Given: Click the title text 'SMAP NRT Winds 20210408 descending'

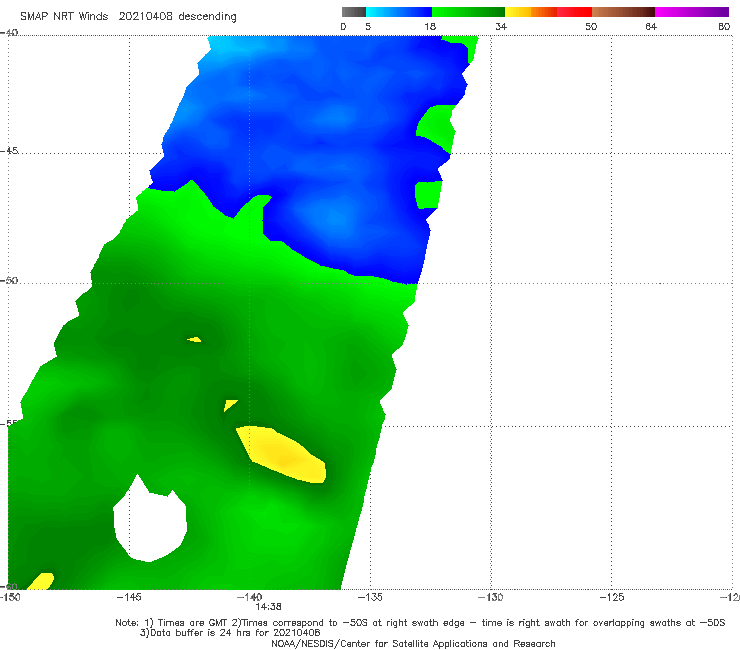Looking at the screenshot, I should point(128,17).
